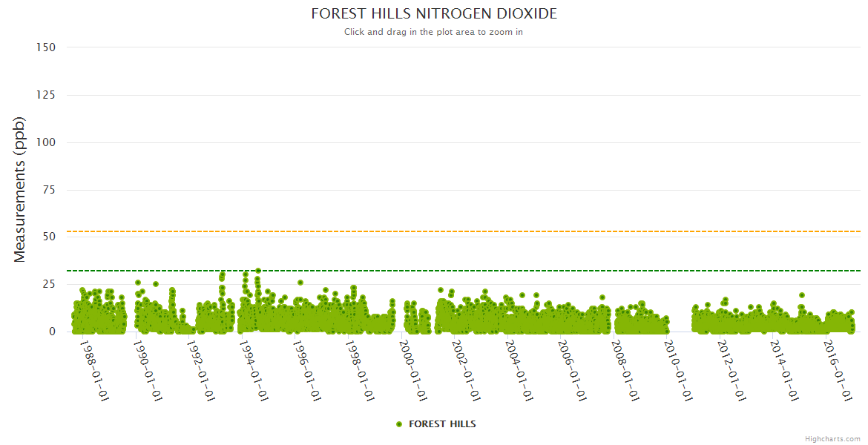Click the green legend marker dot
Image resolution: width=868 pixels, height=445 pixels.
pyautogui.click(x=399, y=424)
